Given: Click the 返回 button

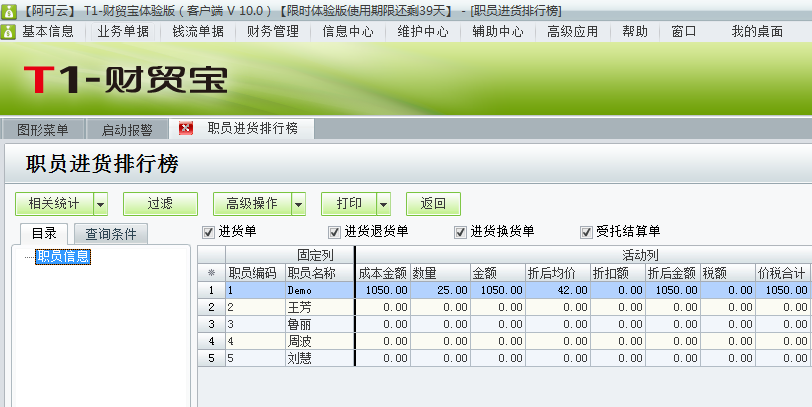Looking at the screenshot, I should click(x=433, y=204).
